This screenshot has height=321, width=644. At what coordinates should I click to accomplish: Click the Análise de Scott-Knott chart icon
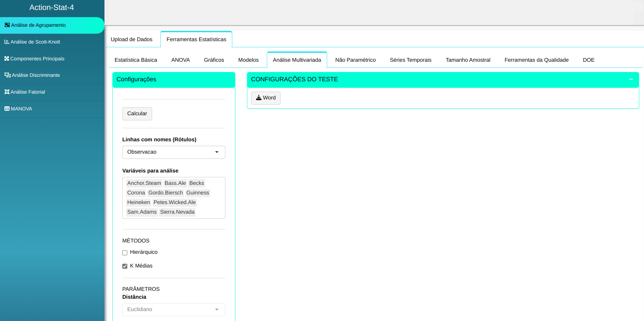[7, 42]
